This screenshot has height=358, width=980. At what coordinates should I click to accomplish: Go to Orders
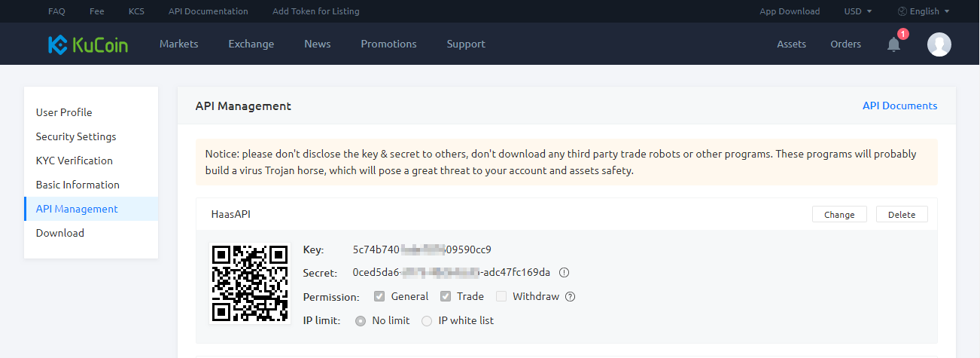(x=845, y=44)
